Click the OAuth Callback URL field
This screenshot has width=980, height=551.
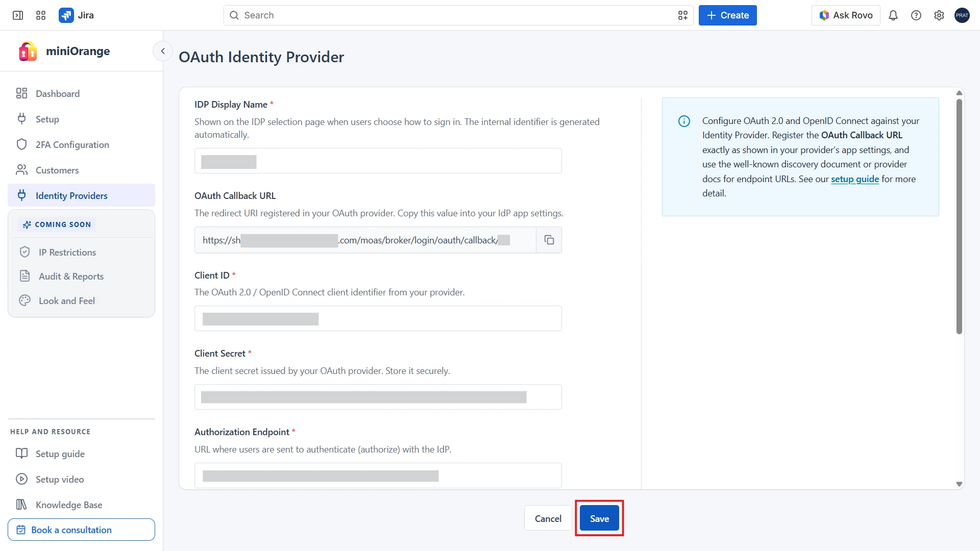[x=365, y=240]
